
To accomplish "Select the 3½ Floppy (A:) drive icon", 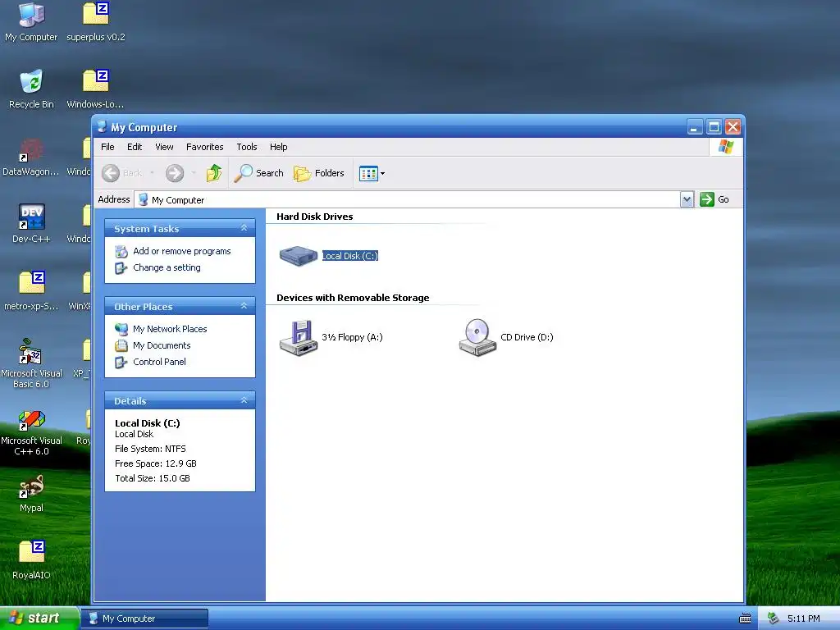I will point(299,337).
